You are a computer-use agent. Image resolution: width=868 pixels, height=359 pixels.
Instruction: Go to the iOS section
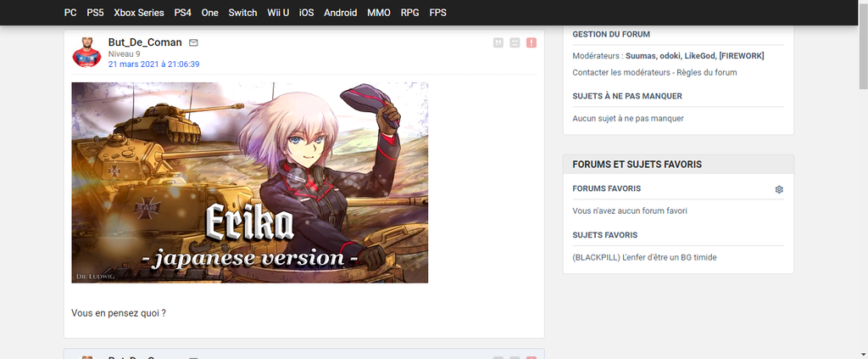307,12
